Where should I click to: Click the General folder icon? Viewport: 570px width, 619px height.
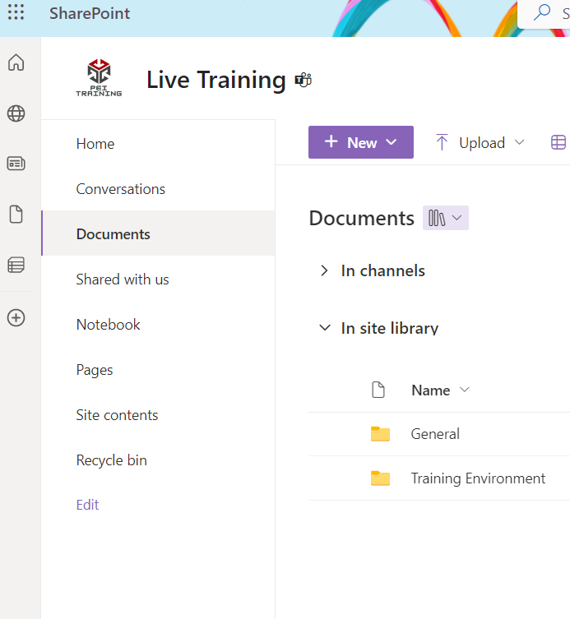click(x=380, y=434)
